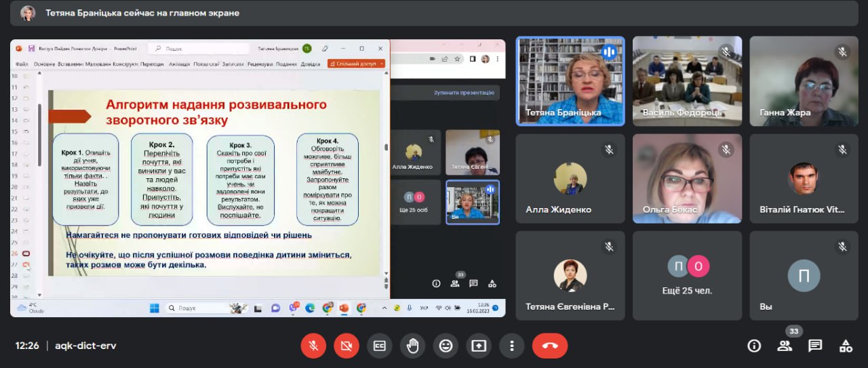Viewport: 868px width, 368px height.
Task: Turn on your camera
Action: [347, 346]
